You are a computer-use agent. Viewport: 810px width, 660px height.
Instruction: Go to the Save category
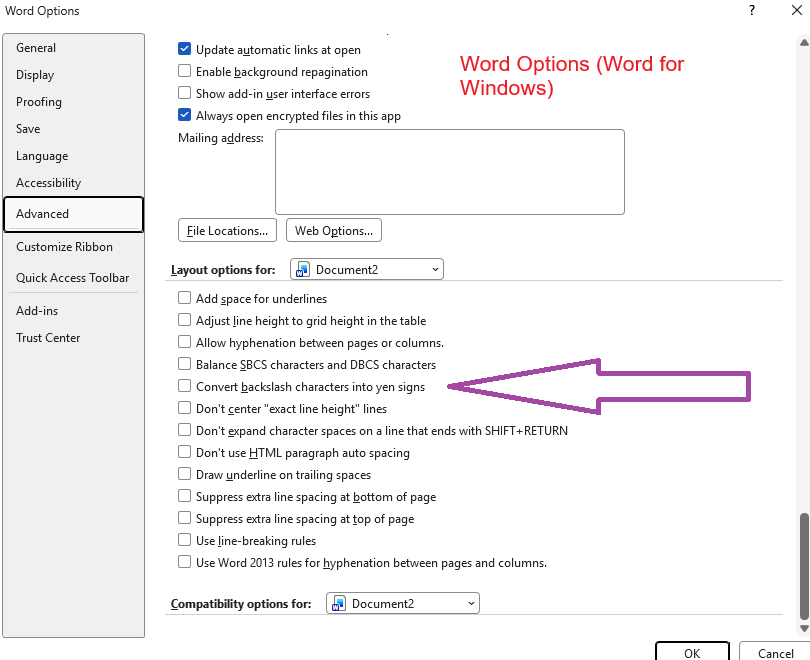(73, 129)
